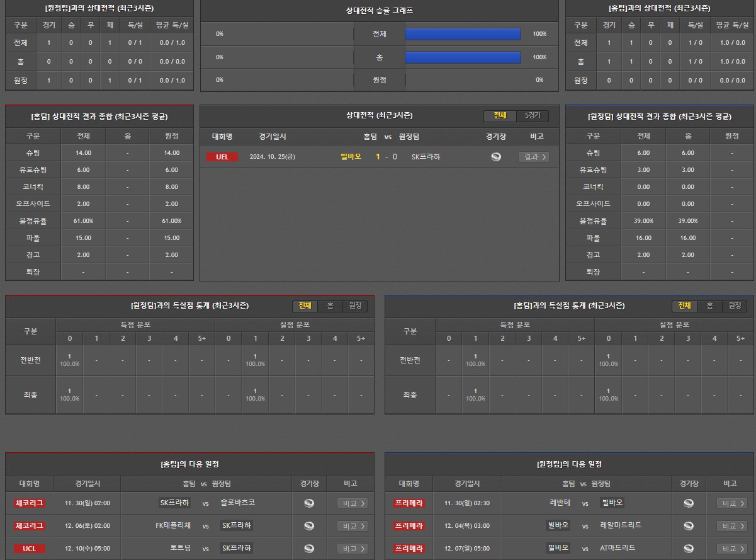Click stadium icon in FK테플리체 vs SK프라하 row
This screenshot has height=560, width=756.
(x=309, y=526)
